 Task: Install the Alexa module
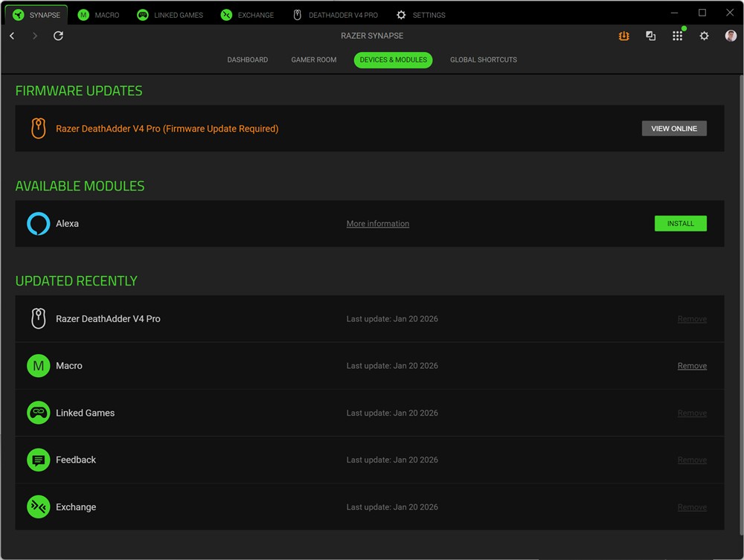680,224
